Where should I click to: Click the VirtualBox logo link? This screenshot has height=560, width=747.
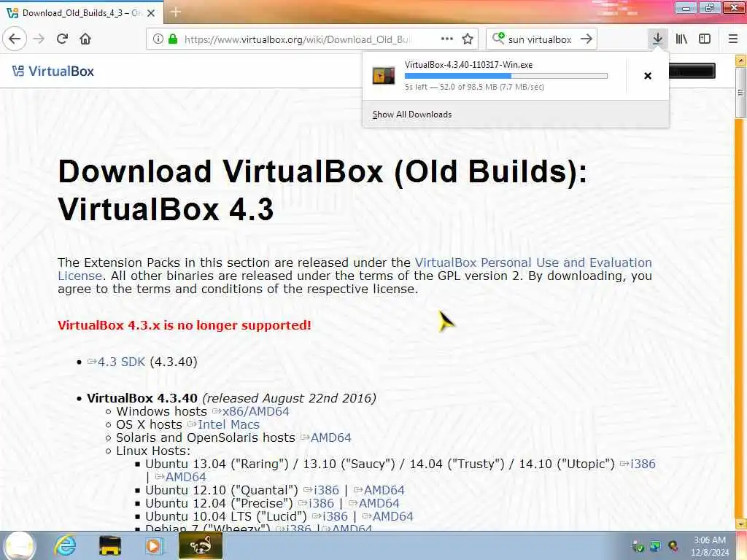53,71
